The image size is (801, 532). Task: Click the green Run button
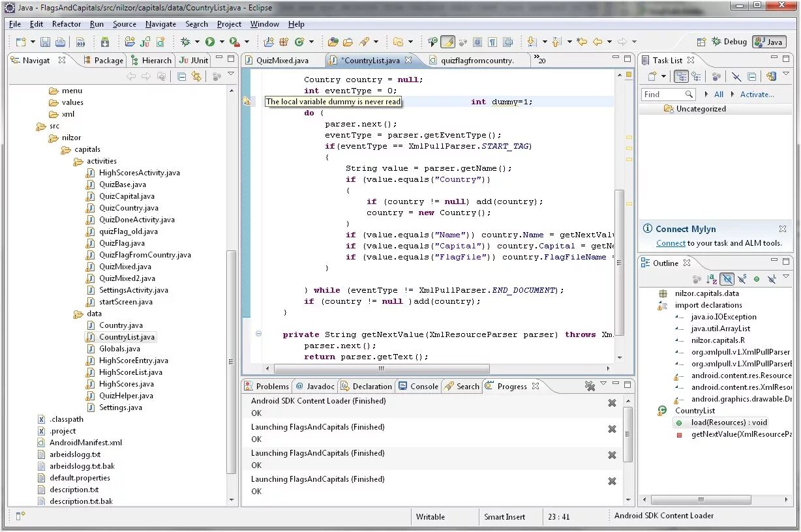210,42
